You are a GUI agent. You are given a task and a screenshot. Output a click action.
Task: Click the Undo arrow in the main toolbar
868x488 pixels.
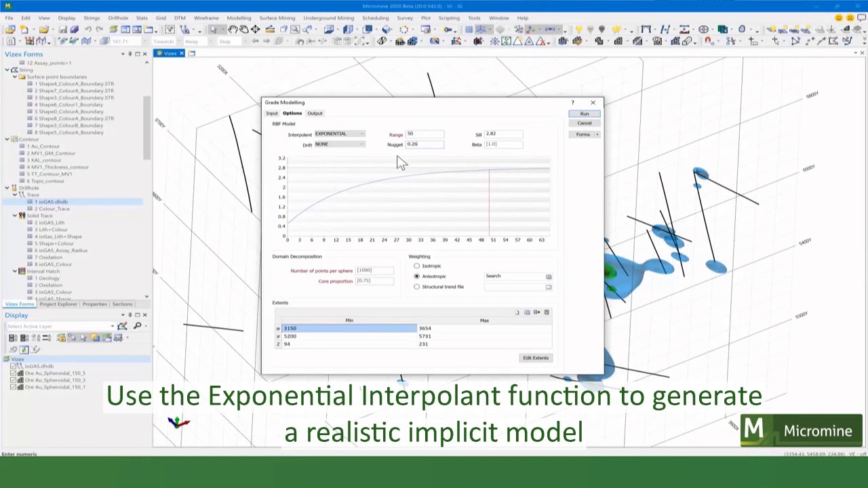coord(88,30)
